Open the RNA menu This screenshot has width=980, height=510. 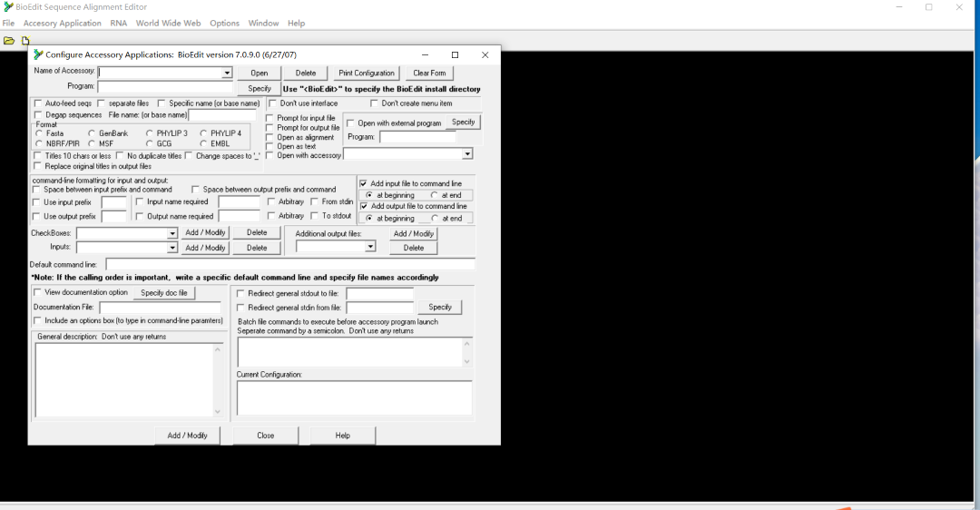[x=119, y=23]
